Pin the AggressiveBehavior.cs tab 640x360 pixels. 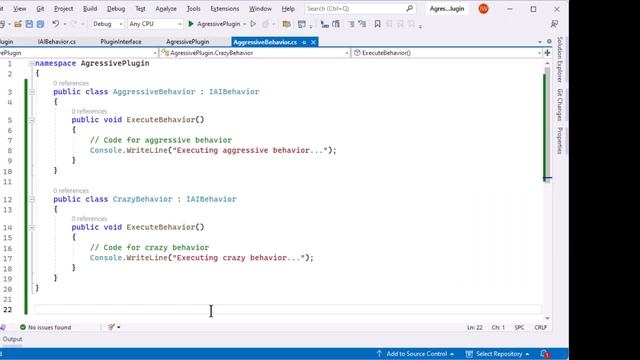[x=304, y=42]
